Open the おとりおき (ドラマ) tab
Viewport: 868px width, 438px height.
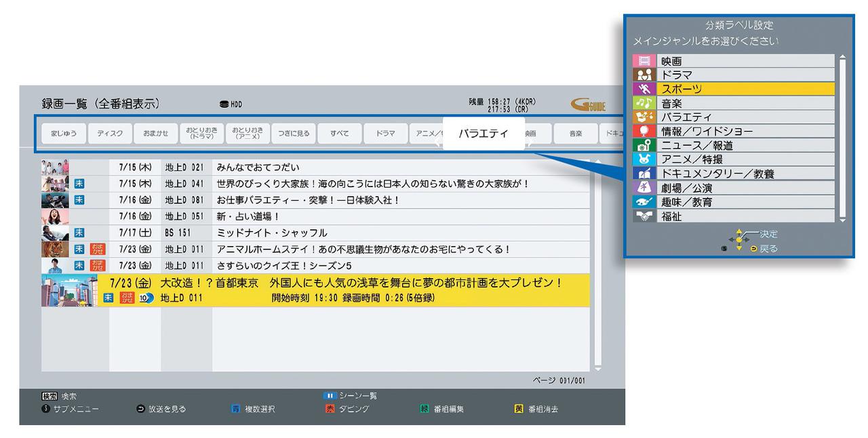(201, 134)
